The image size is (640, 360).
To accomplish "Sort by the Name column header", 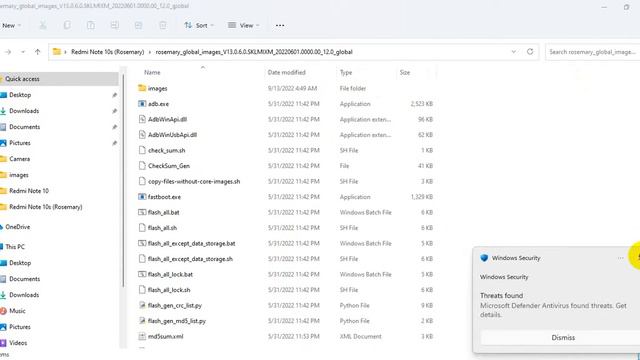I will tap(152, 72).
